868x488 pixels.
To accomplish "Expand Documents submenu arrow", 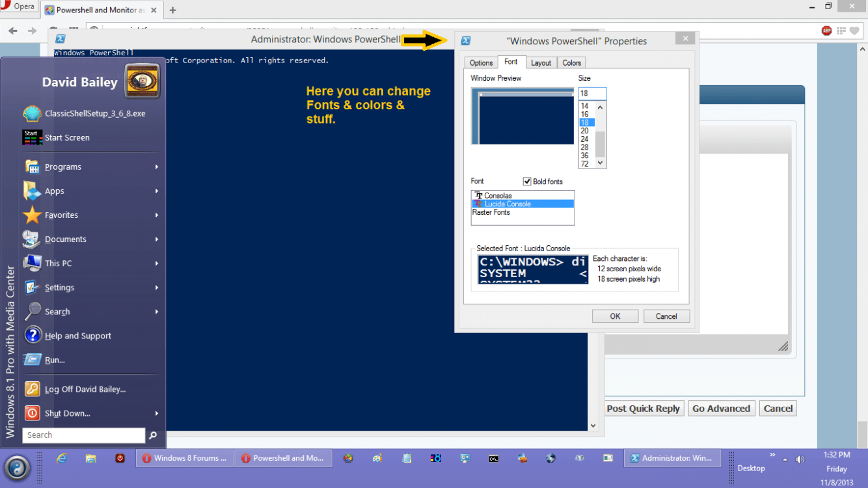I will pyautogui.click(x=157, y=239).
